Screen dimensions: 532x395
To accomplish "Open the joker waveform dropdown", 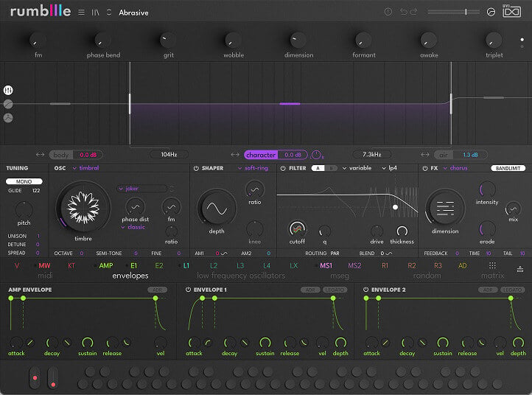I will pyautogui.click(x=143, y=189).
